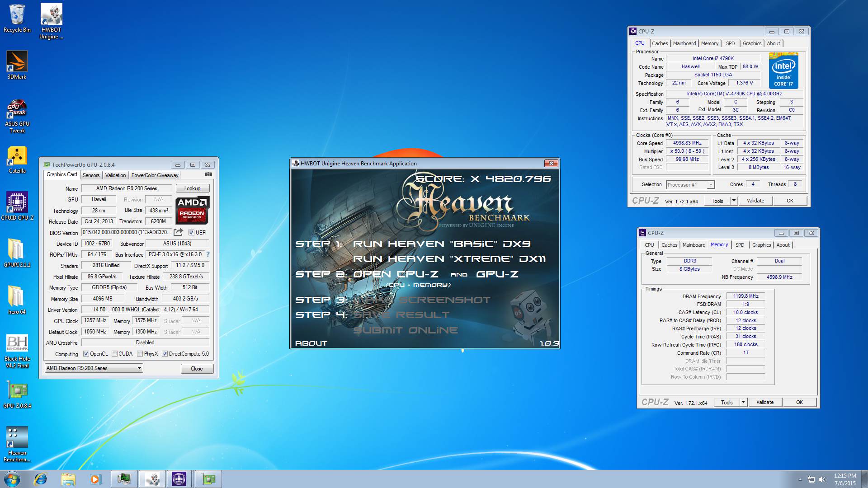Close the HWBOT Heaven Benchmark window
The height and width of the screenshot is (488, 868).
(x=551, y=163)
